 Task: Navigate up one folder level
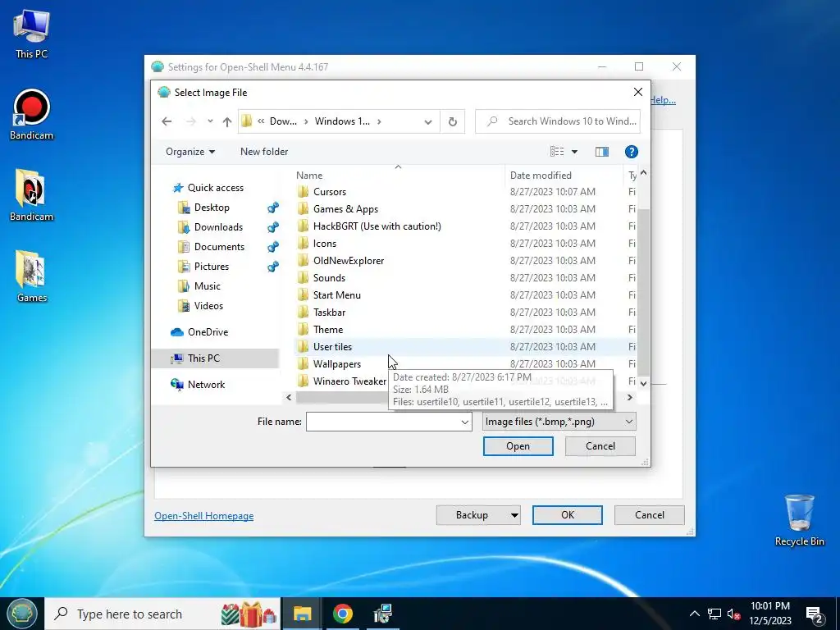[227, 121]
